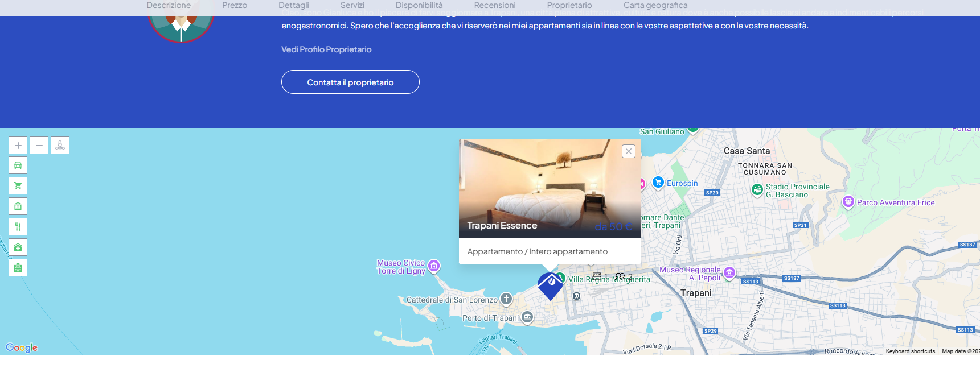Click the blue property marker pin
The image size is (980, 389).
click(x=550, y=285)
